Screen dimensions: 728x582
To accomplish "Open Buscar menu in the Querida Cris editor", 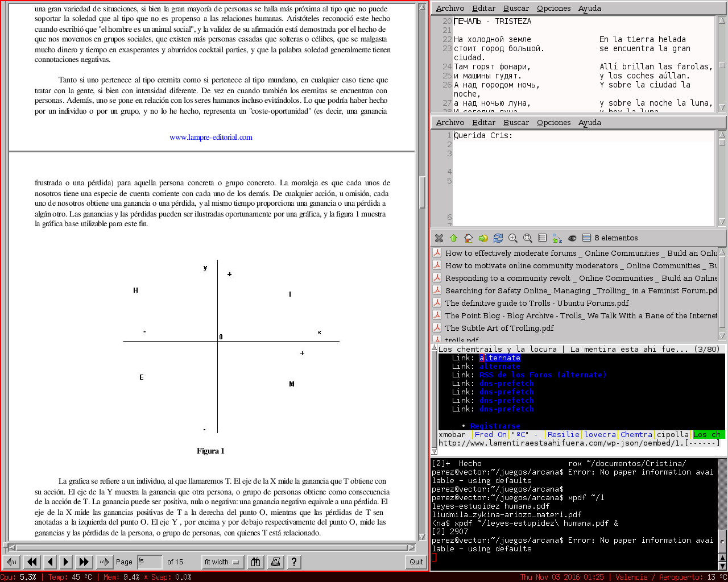I will point(516,123).
